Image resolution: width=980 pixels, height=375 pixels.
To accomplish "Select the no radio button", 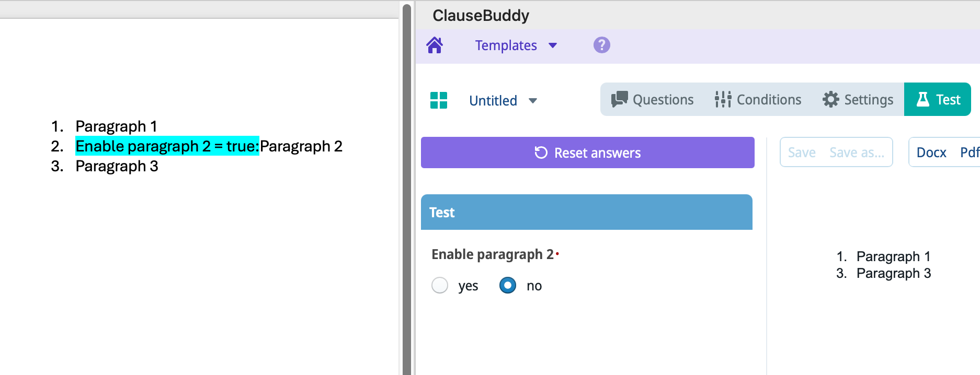I will pyautogui.click(x=507, y=286).
